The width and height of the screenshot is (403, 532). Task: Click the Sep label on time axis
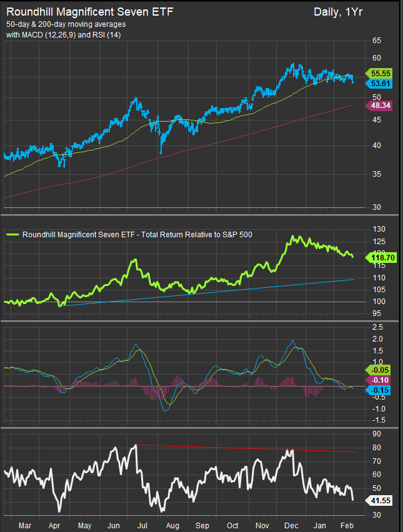(202, 526)
